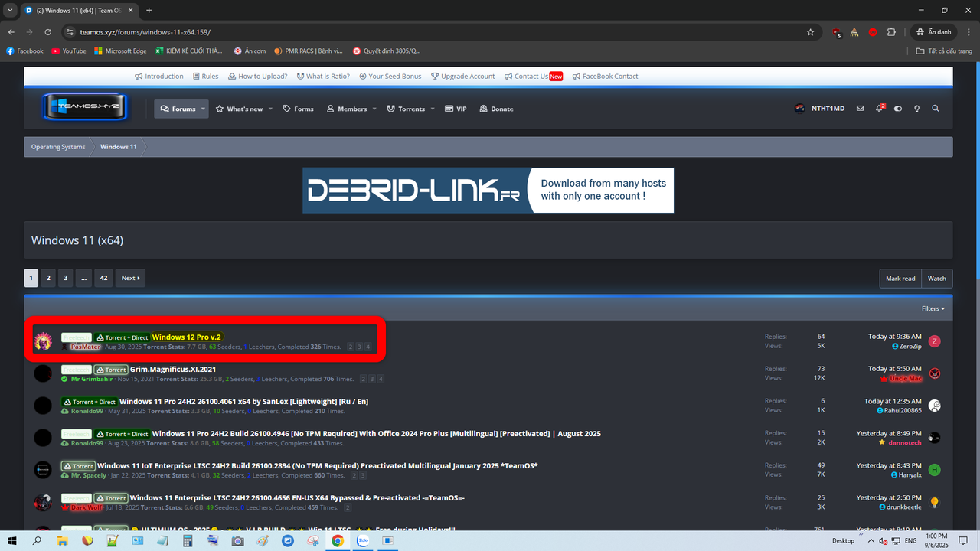Open the KIỂM KÊ CUỐI THÁ... bookmark
980x551 pixels.
click(189, 51)
